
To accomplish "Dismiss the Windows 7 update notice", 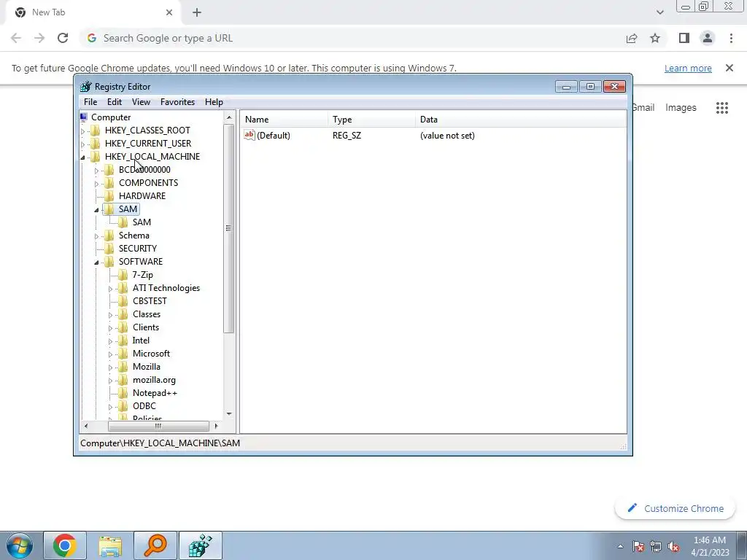I will click(729, 68).
